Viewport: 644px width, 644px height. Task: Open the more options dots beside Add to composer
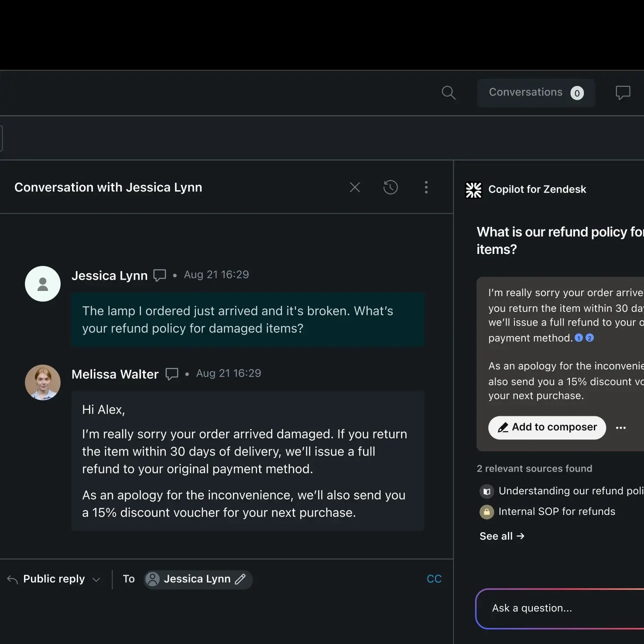click(621, 428)
